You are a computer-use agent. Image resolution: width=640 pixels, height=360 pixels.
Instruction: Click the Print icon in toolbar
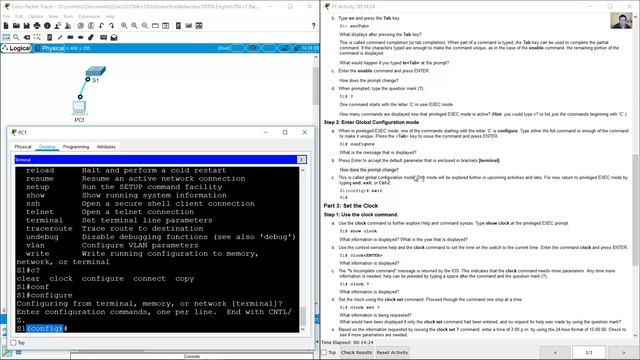point(37,26)
